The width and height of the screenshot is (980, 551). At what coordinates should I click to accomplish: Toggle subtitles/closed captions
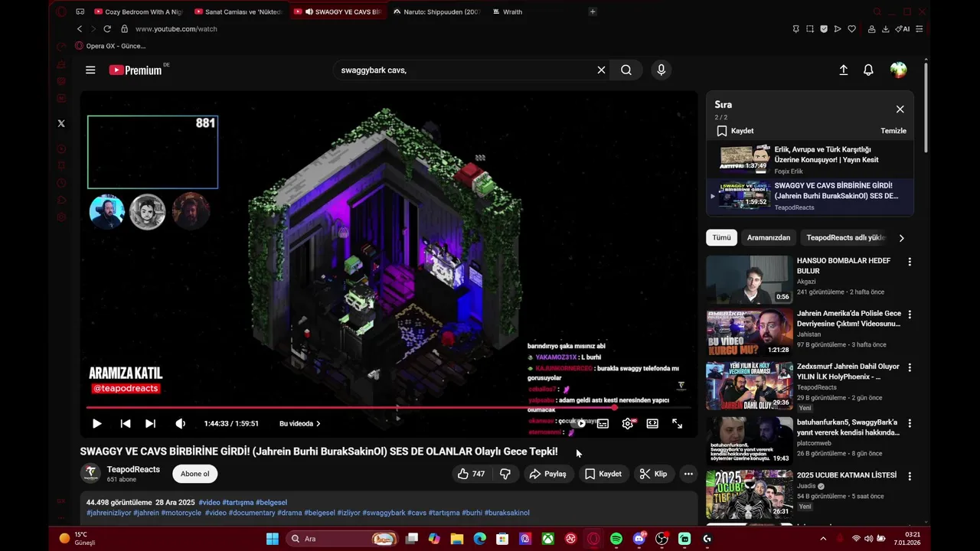tap(603, 423)
